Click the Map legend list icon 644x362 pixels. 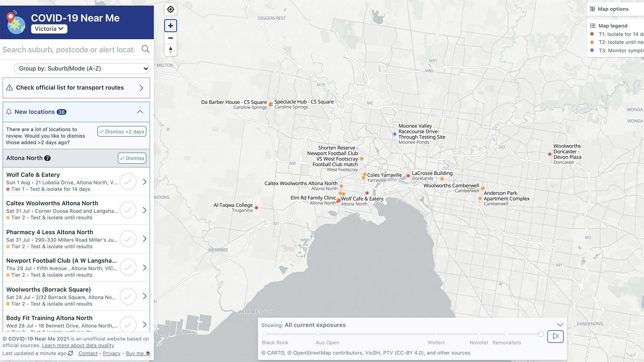pos(593,26)
